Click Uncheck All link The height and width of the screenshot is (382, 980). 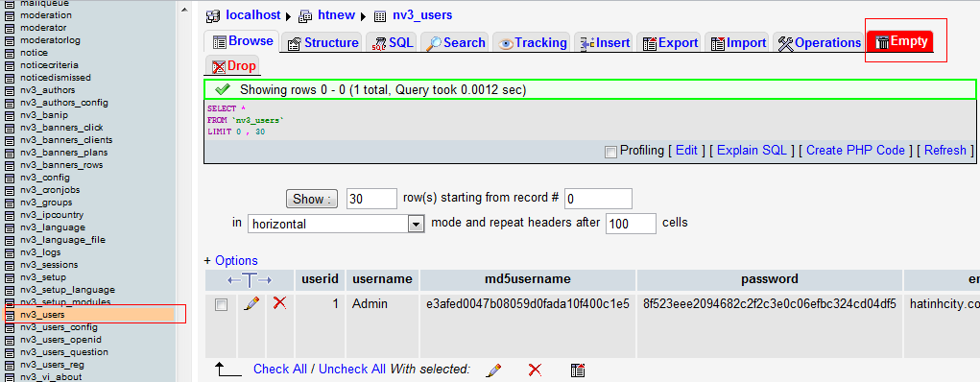[x=352, y=369]
